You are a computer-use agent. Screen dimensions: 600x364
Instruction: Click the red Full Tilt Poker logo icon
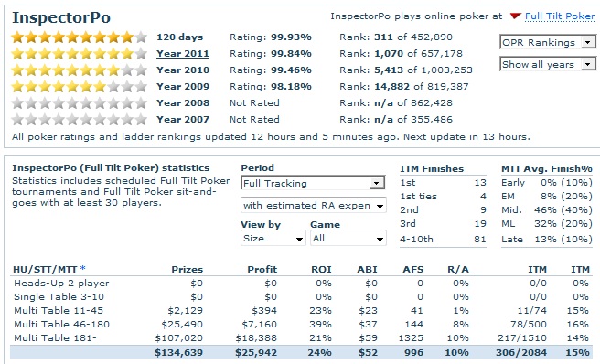[x=516, y=16]
